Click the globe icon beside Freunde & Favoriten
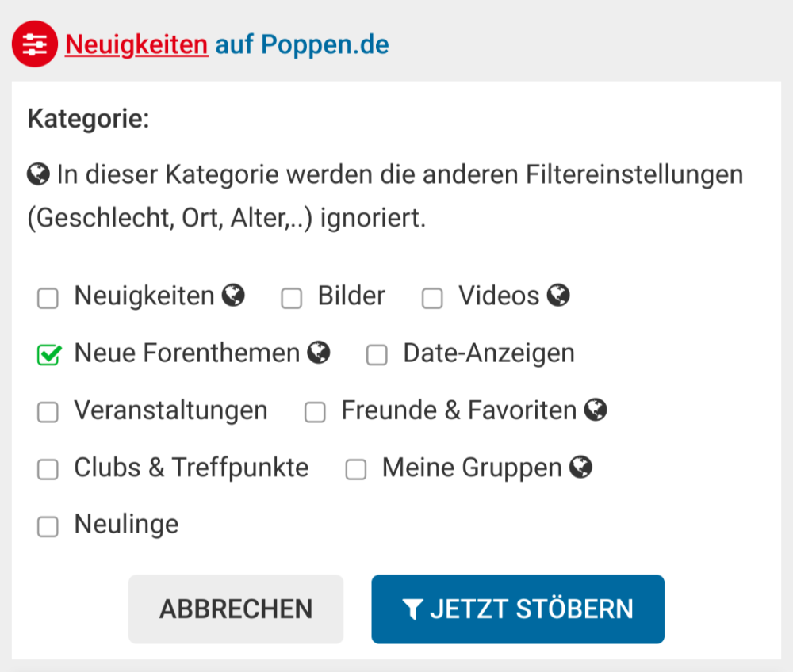 point(597,410)
